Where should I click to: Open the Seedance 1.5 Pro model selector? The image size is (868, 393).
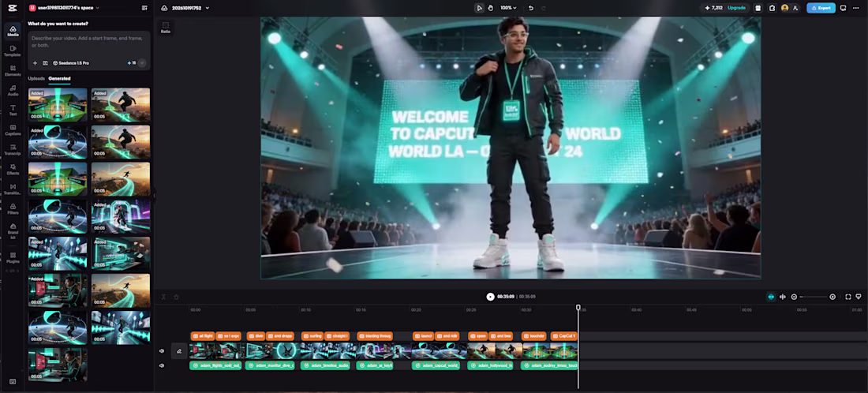coord(71,63)
